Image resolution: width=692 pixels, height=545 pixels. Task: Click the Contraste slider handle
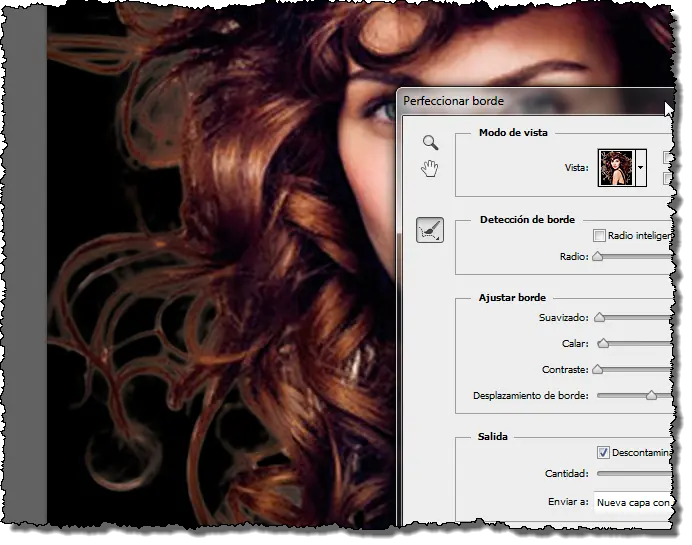coord(598,369)
